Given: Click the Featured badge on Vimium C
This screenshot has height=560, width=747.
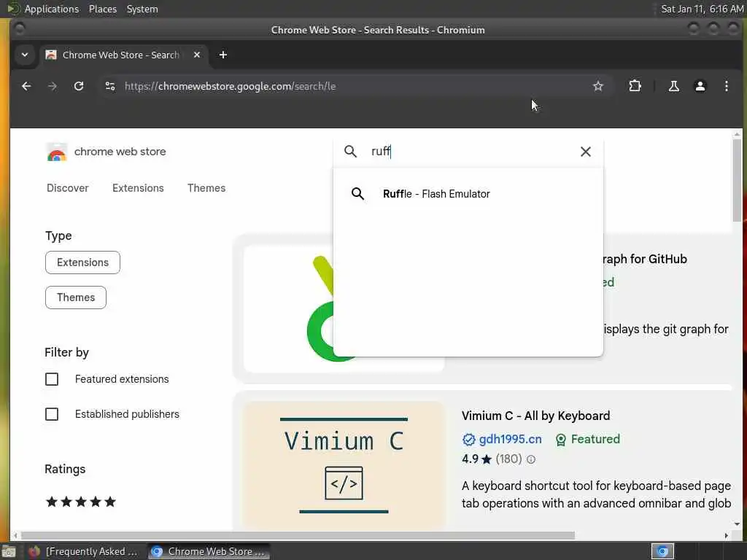Looking at the screenshot, I should click(588, 439).
